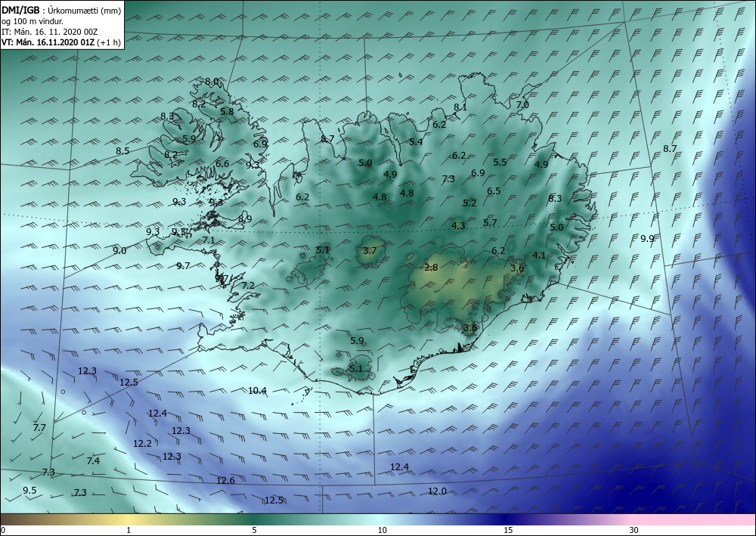
Task: Select the 7.4 value over the sea
Action: pos(93,461)
